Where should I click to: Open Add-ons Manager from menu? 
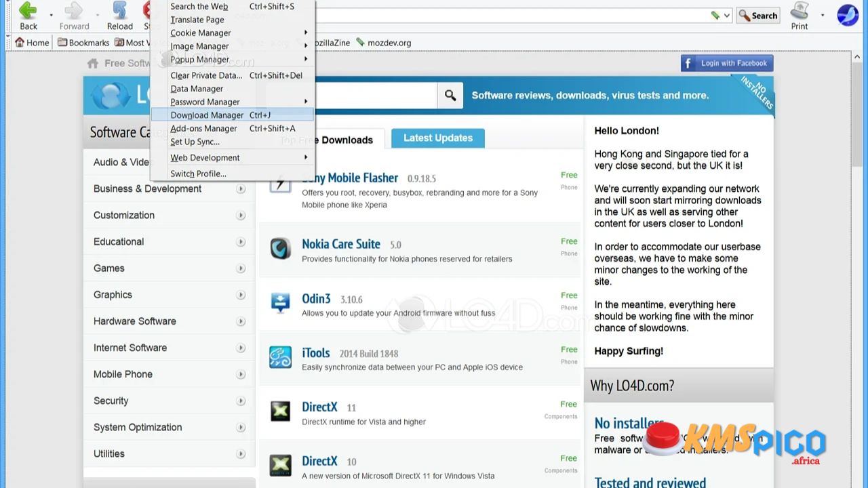[232, 128]
